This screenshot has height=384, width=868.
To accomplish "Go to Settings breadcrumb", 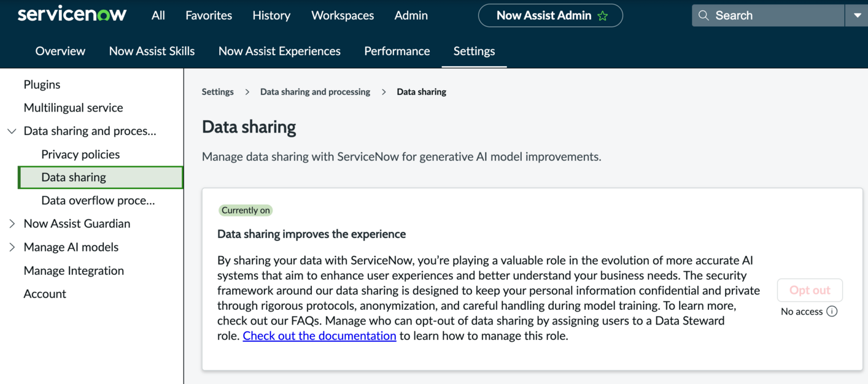I will [218, 91].
